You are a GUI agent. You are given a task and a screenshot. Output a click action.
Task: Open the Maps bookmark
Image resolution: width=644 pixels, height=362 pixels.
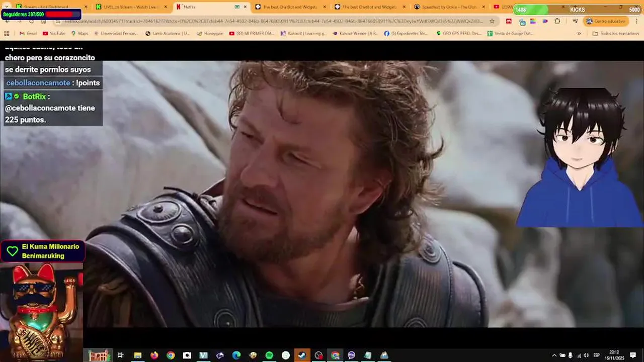pyautogui.click(x=79, y=33)
